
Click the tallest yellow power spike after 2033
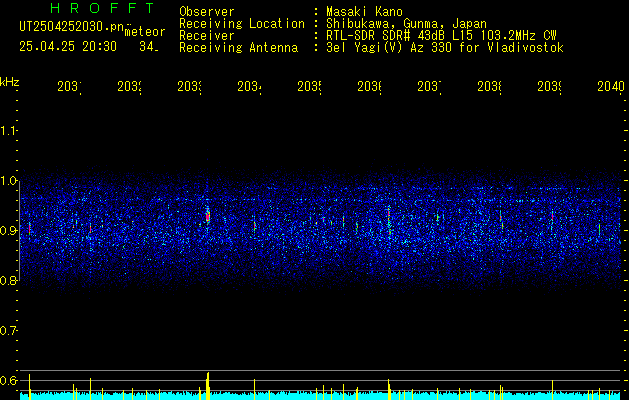coord(208,386)
